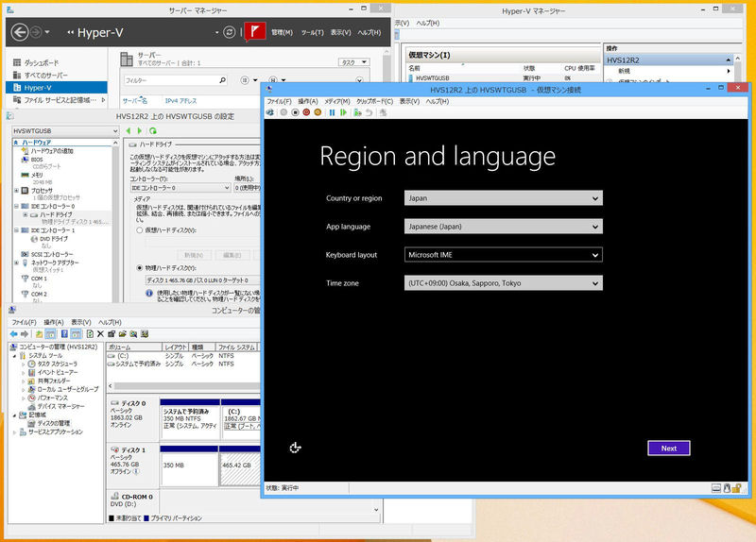Open notifications flag in Server Manager

coord(254,32)
